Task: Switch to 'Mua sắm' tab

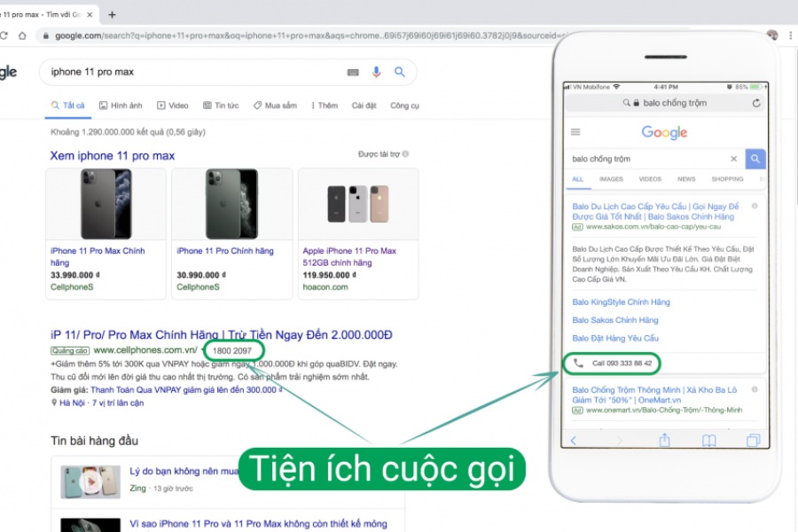Action: point(276,106)
